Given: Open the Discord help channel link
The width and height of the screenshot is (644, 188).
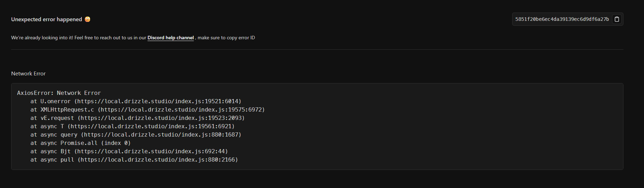Looking at the screenshot, I should pos(170,38).
